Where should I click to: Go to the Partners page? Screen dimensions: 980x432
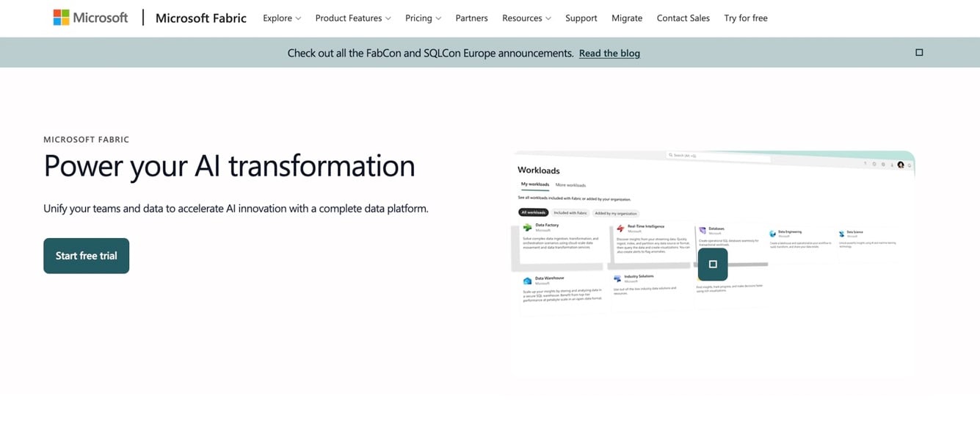471,18
